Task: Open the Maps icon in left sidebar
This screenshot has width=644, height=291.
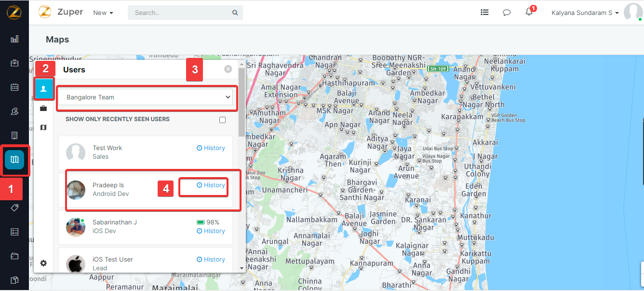Action: coord(14,160)
